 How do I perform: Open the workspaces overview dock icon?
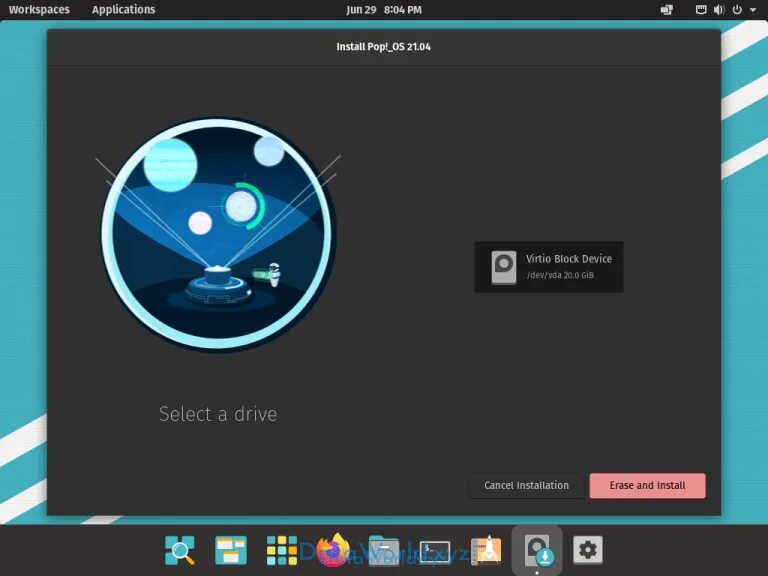pyautogui.click(x=231, y=550)
